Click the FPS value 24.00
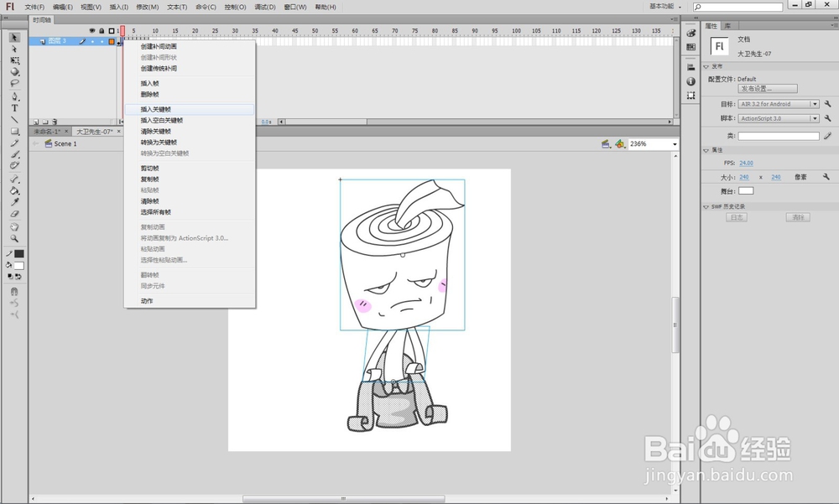Viewport: 839px width, 504px height. tap(746, 164)
